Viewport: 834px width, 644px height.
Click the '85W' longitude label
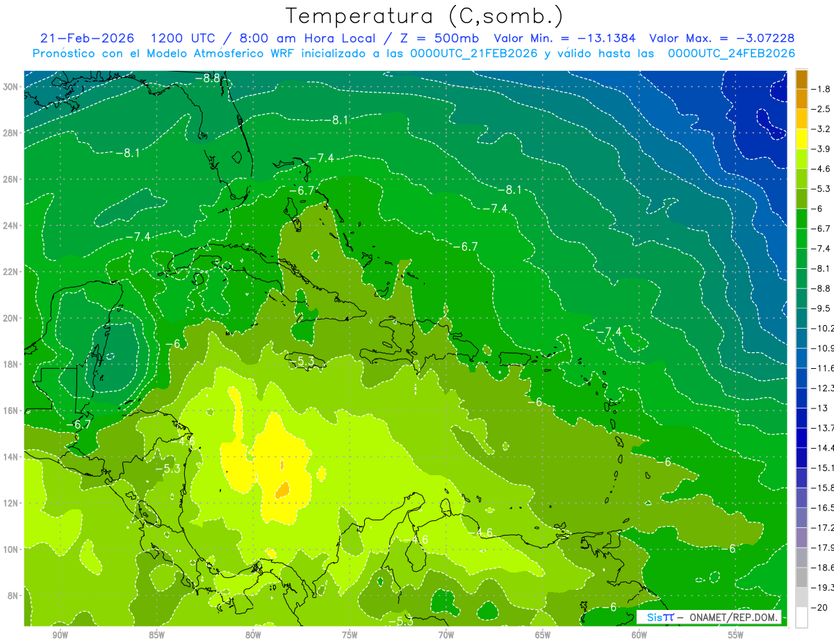click(x=156, y=635)
